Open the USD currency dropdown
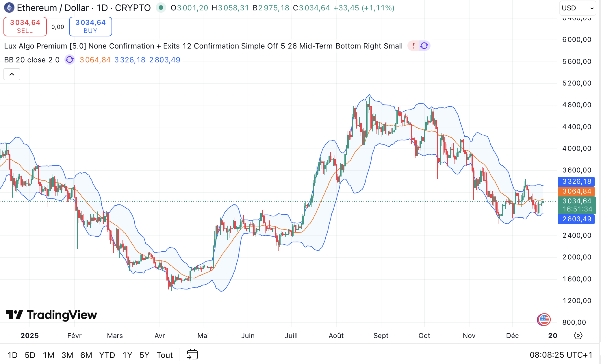Image resolution: width=601 pixels, height=364 pixels. [x=577, y=8]
